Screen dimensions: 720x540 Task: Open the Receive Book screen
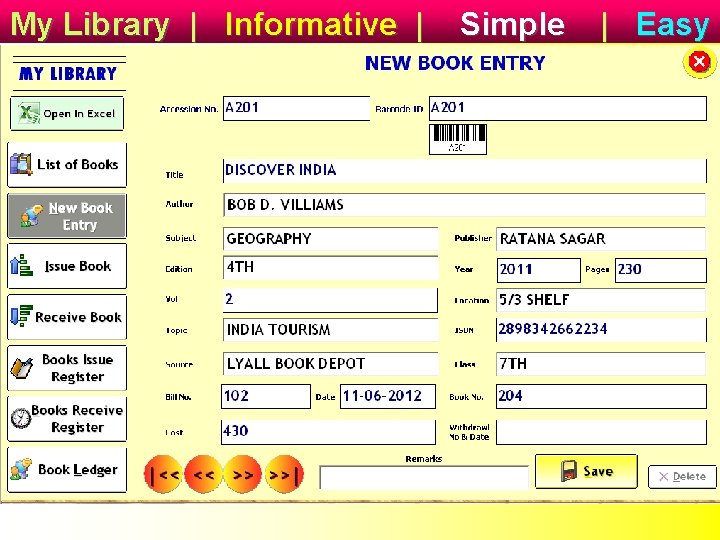coord(67,317)
